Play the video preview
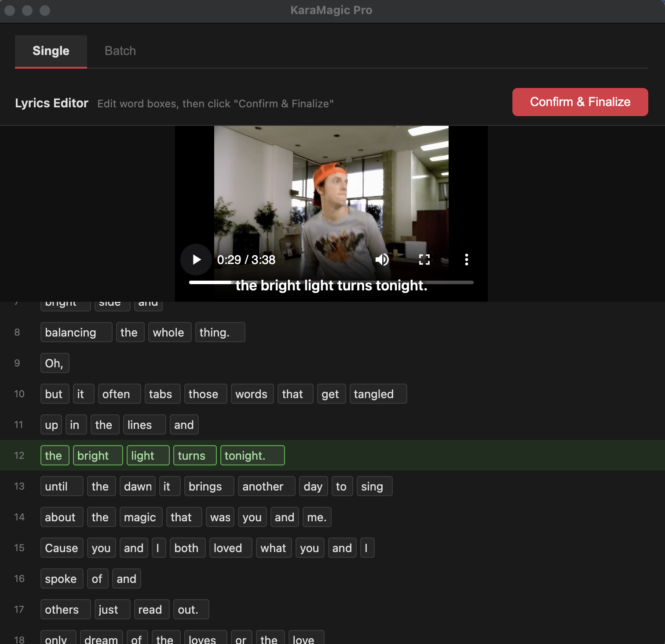This screenshot has height=644, width=665. click(x=196, y=260)
